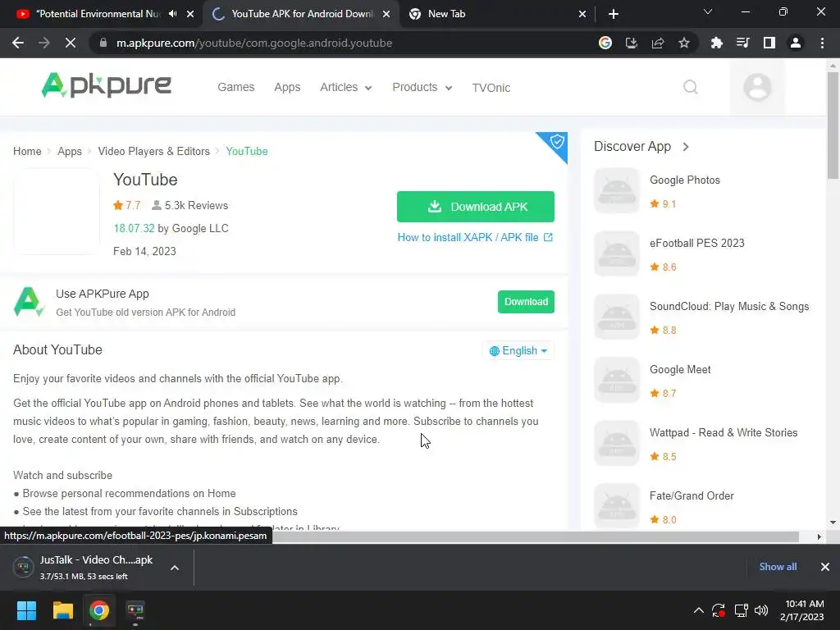
Task: Click the Google Photos app thumbnail
Action: tap(617, 190)
